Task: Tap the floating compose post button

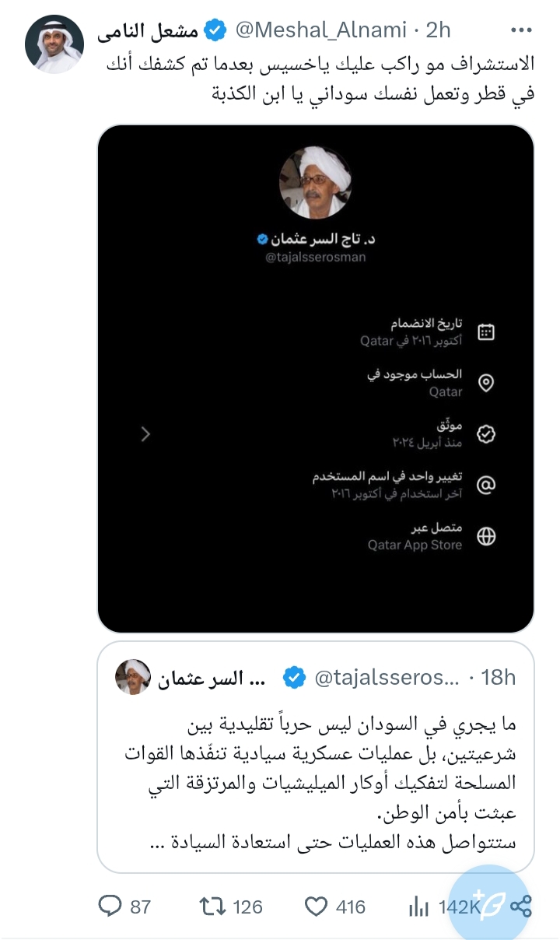Action: 488,903
